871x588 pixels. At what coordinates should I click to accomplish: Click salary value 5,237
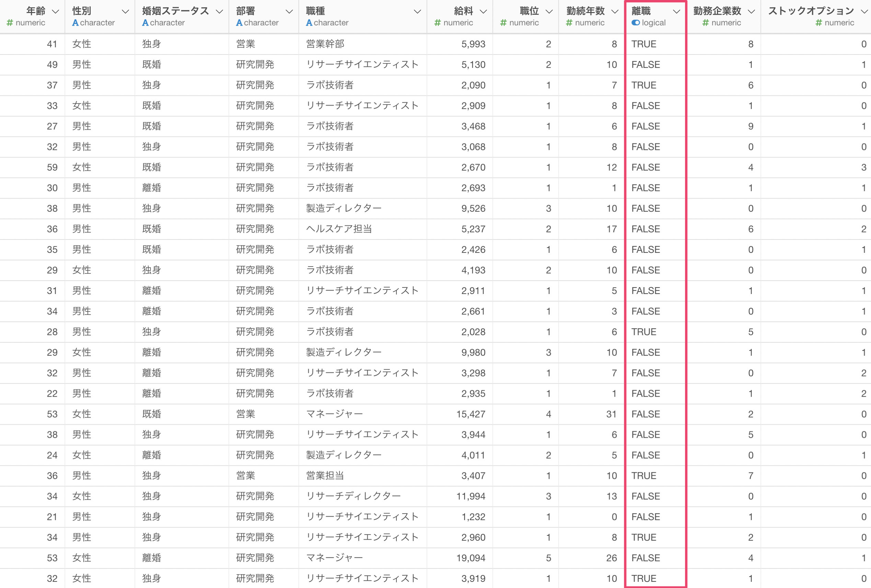tap(473, 229)
